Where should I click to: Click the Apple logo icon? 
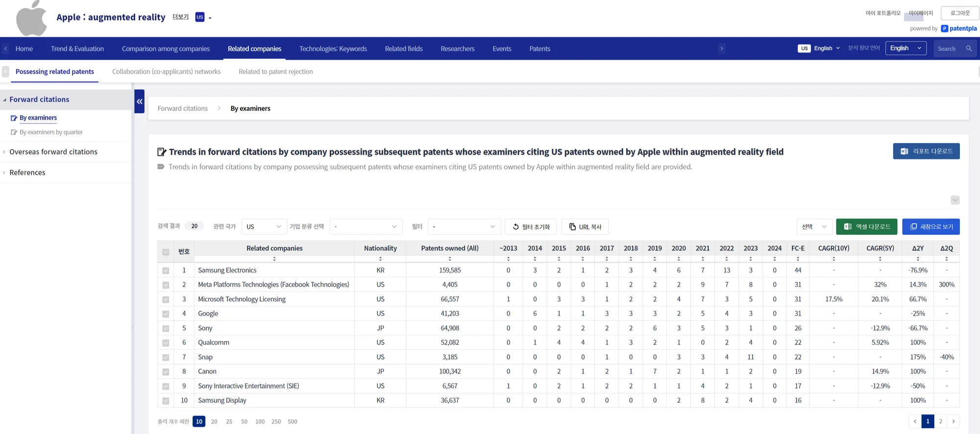pyautogui.click(x=31, y=18)
